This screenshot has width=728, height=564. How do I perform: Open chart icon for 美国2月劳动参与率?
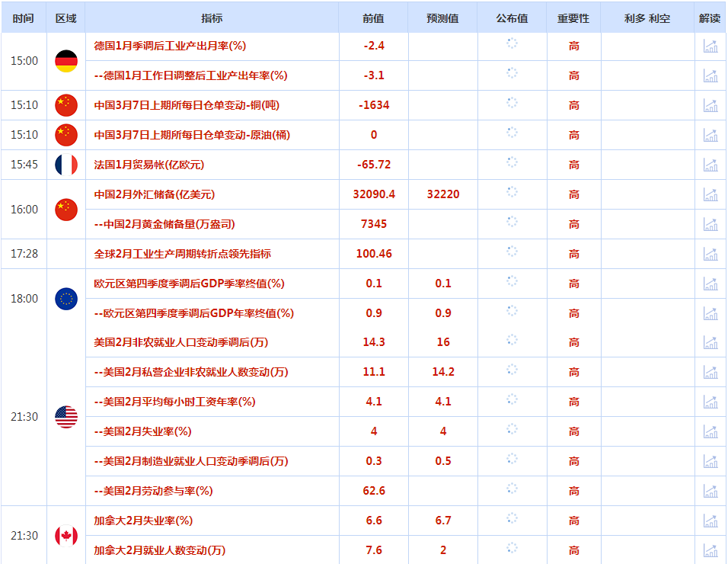click(710, 491)
